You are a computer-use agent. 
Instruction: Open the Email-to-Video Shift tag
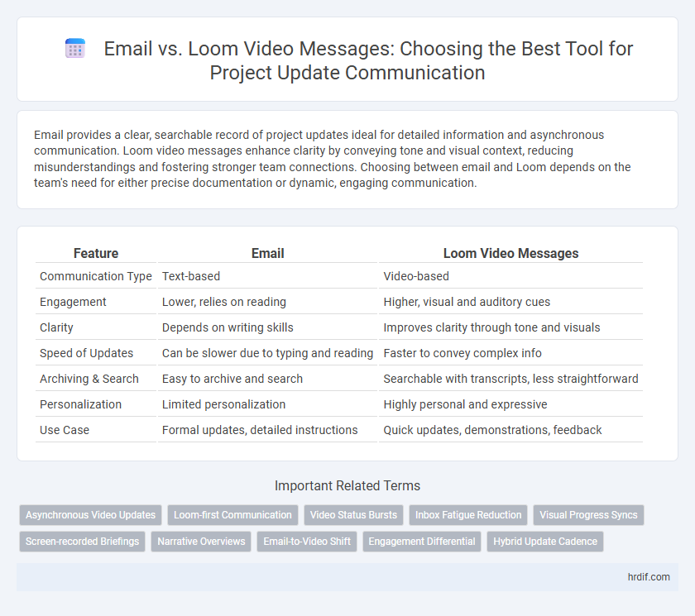click(307, 542)
